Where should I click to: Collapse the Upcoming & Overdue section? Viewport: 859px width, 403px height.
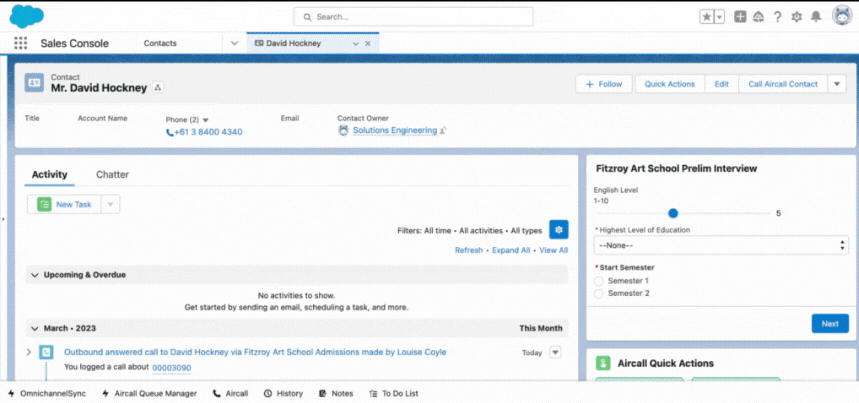(35, 275)
